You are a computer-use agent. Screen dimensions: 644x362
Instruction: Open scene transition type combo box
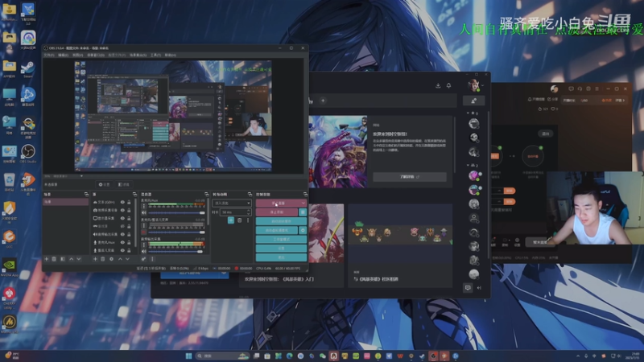point(232,204)
